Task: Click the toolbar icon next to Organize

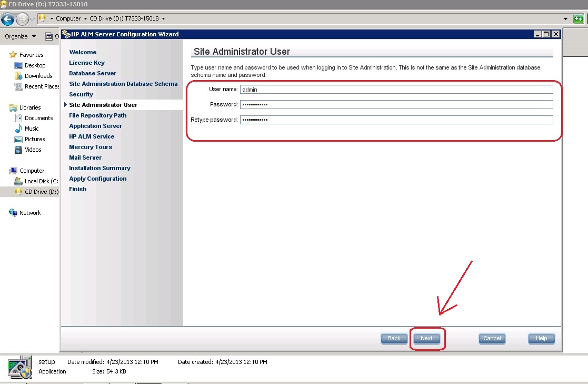Action: point(49,36)
